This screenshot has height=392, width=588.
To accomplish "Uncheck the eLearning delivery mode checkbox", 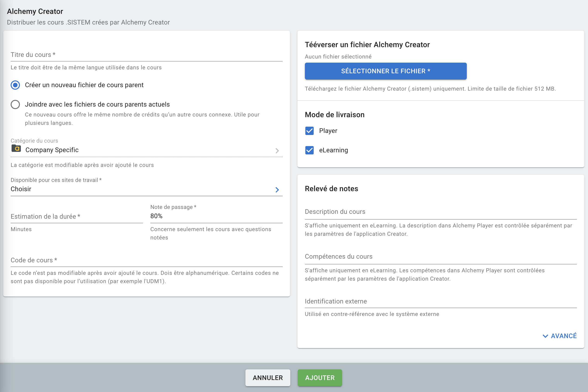I will click(309, 150).
